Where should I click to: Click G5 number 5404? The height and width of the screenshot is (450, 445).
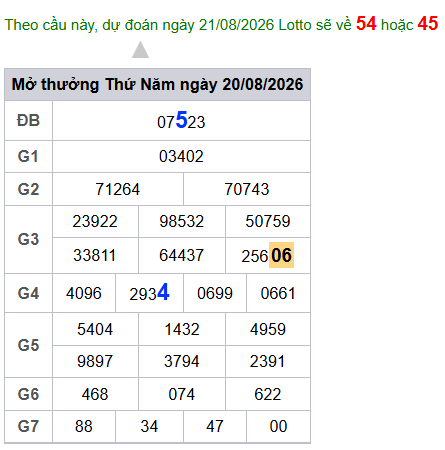coord(95,329)
